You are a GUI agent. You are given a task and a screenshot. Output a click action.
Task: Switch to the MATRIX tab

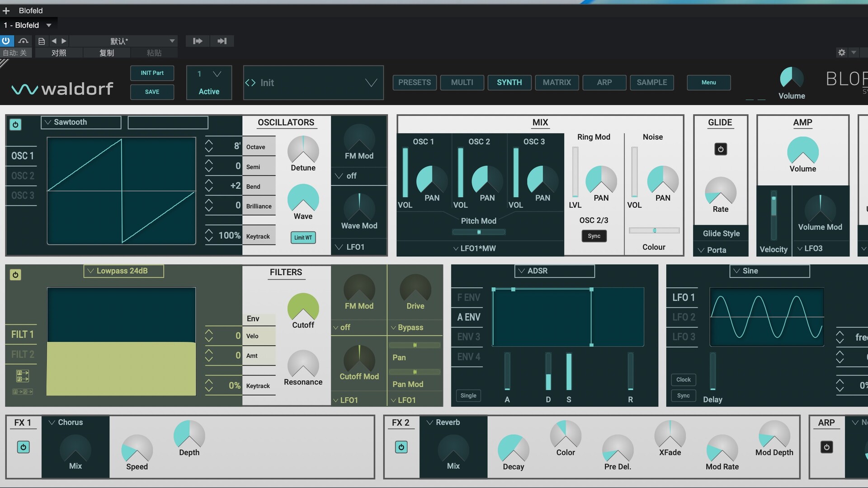557,82
